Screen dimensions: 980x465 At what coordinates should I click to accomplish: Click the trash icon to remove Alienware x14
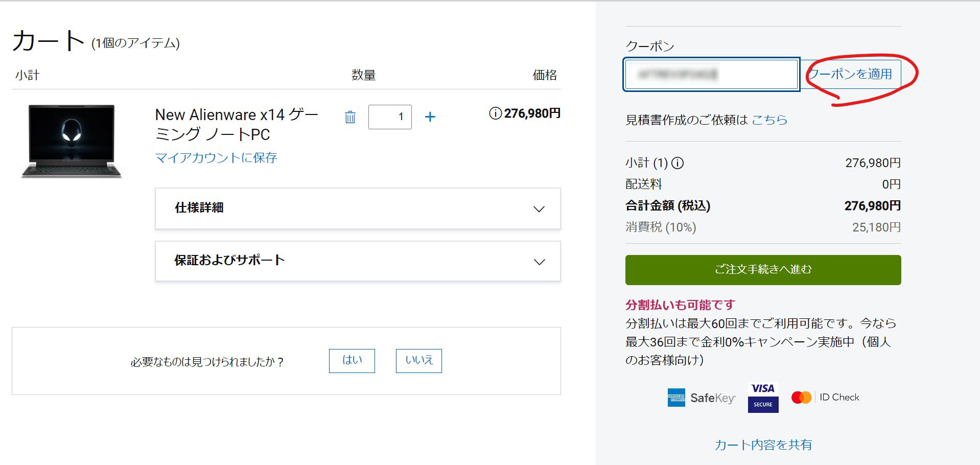click(350, 117)
